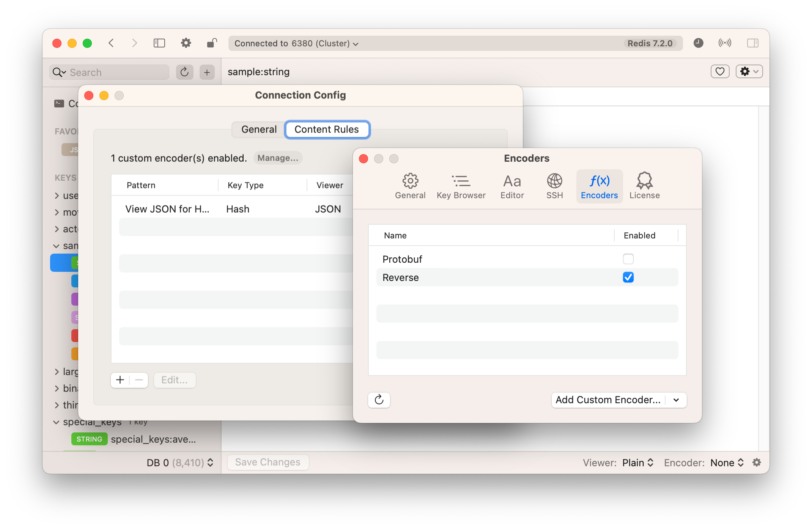Favorite the sample:string key with heart icon
This screenshot has height=530, width=812.
point(720,71)
